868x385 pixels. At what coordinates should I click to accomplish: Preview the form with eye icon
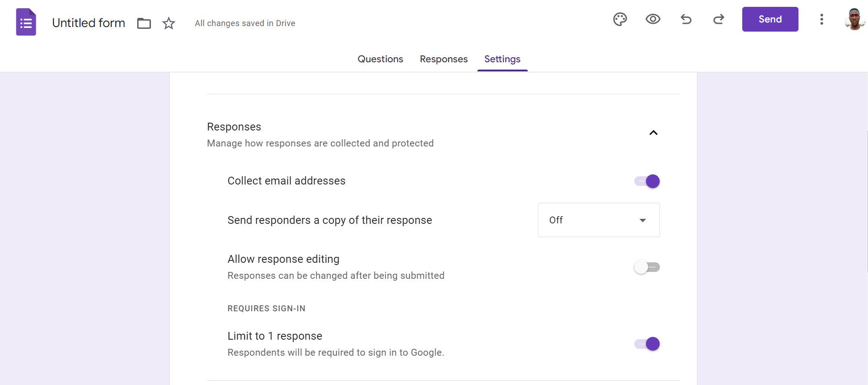[653, 19]
